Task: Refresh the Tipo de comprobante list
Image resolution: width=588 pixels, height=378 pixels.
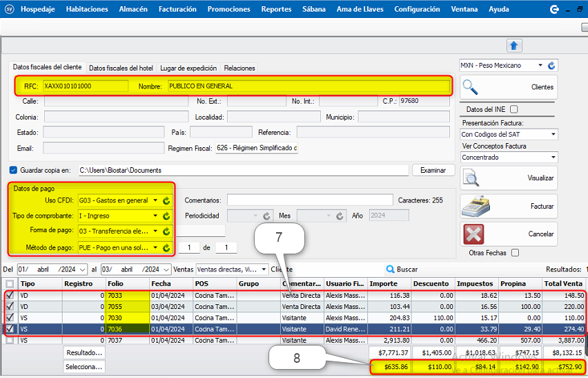Action: click(166, 216)
